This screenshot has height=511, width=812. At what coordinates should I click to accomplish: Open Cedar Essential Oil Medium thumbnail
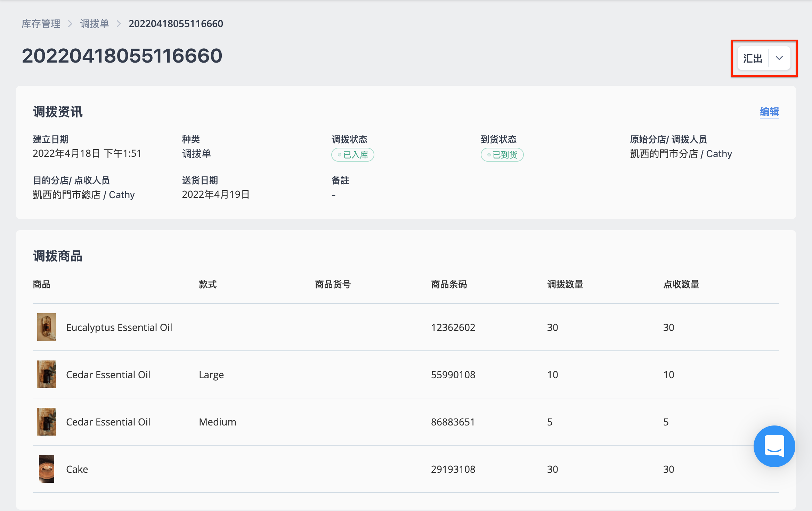tap(47, 422)
